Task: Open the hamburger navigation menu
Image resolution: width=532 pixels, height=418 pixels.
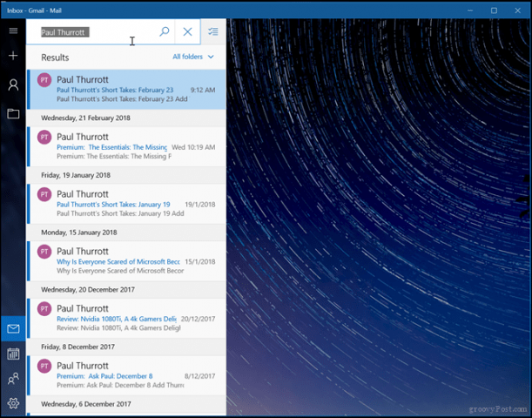Action: pyautogui.click(x=13, y=30)
